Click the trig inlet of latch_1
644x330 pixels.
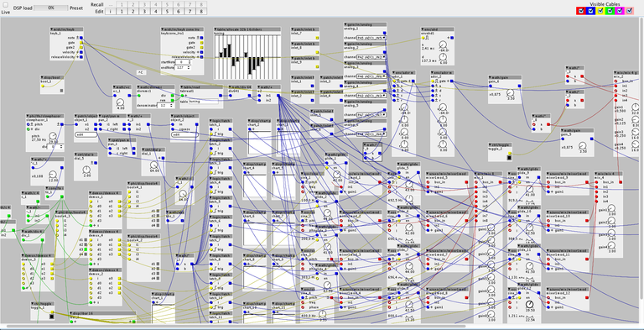211,134
